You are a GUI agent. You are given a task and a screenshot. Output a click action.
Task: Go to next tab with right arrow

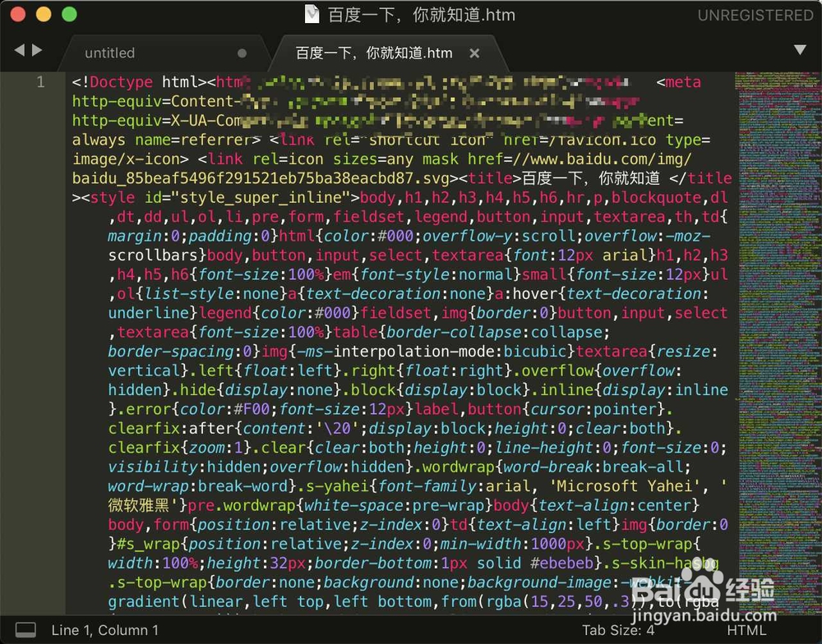coord(37,50)
